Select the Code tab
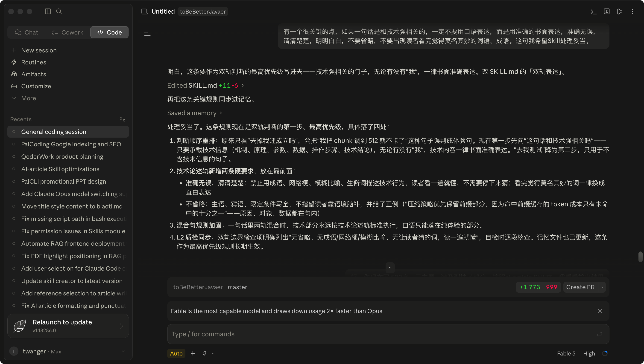Screen dimensions: 644x364 click(110, 32)
